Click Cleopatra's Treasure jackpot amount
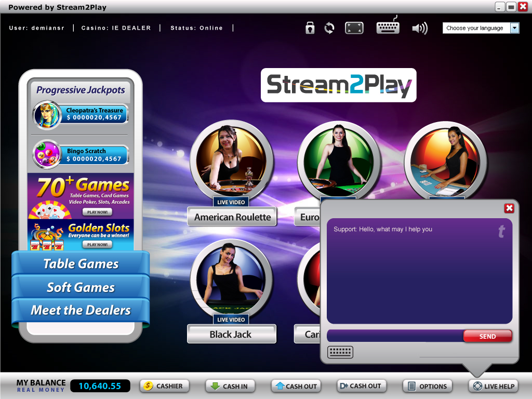532x399 pixels. pyautogui.click(x=94, y=117)
